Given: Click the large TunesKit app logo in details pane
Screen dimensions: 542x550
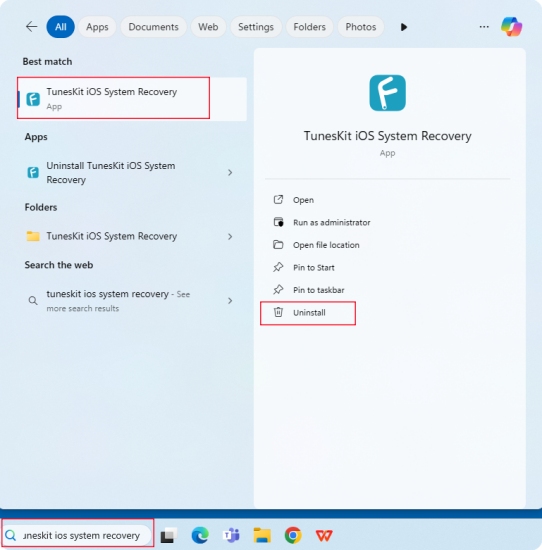Looking at the screenshot, I should (387, 93).
